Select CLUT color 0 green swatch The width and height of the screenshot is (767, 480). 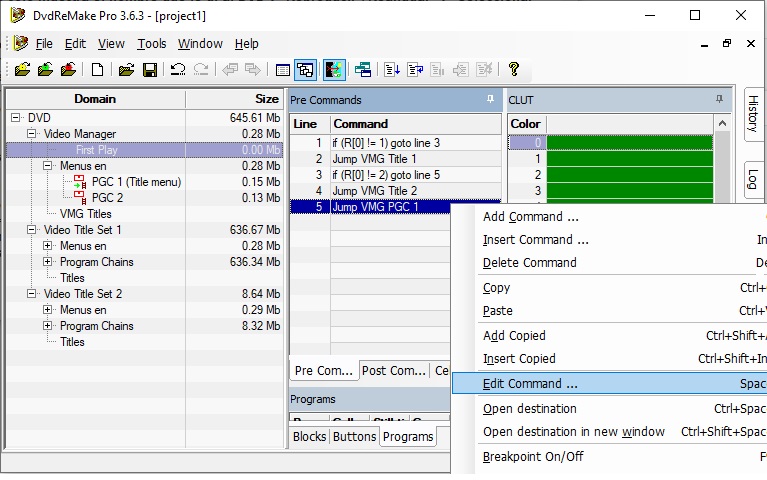pyautogui.click(x=630, y=142)
